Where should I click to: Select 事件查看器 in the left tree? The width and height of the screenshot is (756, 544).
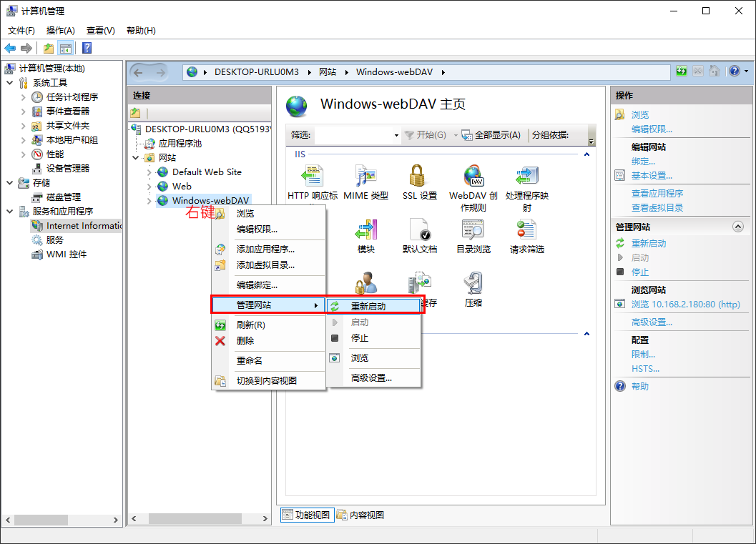click(68, 112)
